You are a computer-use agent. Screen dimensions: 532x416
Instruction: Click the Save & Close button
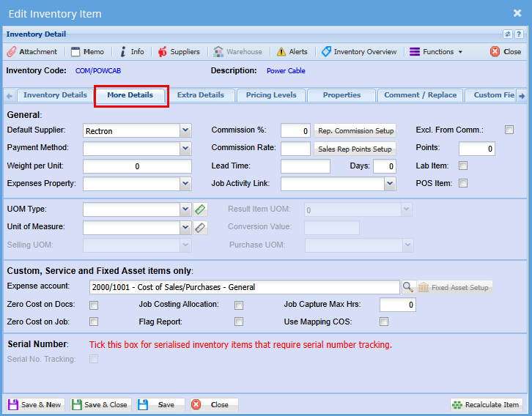click(100, 404)
